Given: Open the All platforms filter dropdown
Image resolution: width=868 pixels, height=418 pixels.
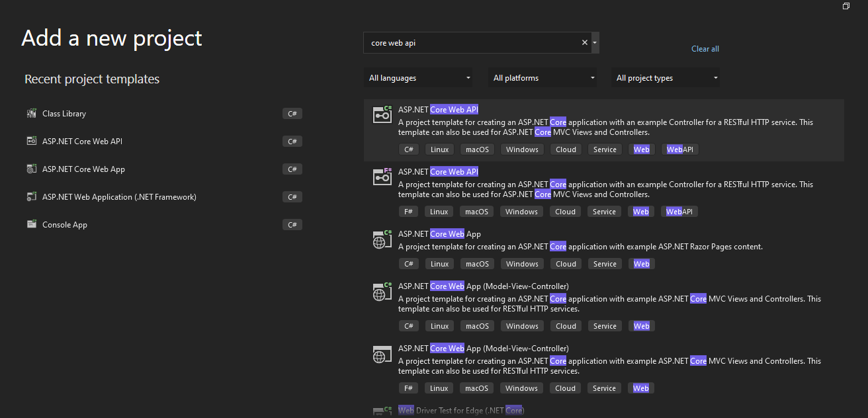Looking at the screenshot, I should coord(542,78).
